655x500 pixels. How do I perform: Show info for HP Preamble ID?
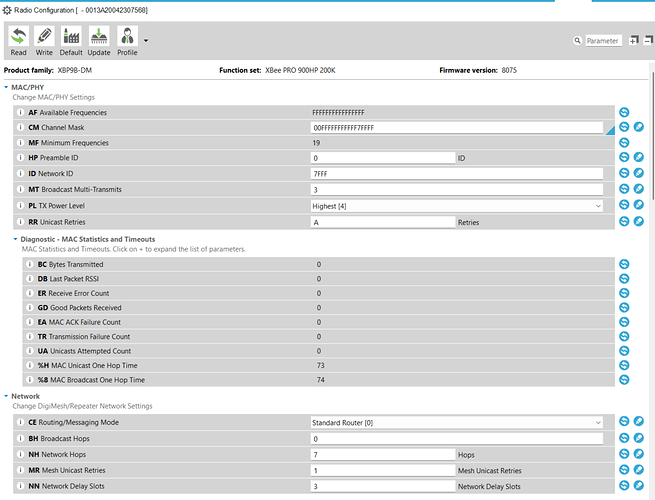[20, 158]
